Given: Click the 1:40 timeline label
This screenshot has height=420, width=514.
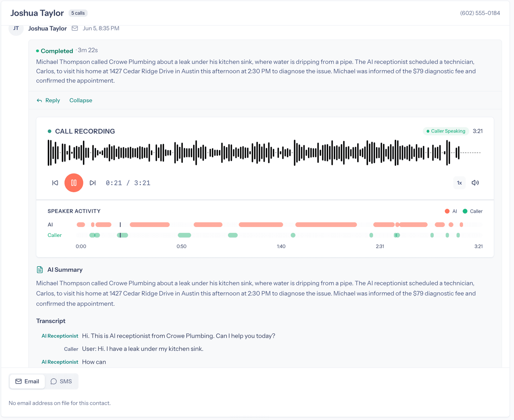Looking at the screenshot, I should 281,246.
